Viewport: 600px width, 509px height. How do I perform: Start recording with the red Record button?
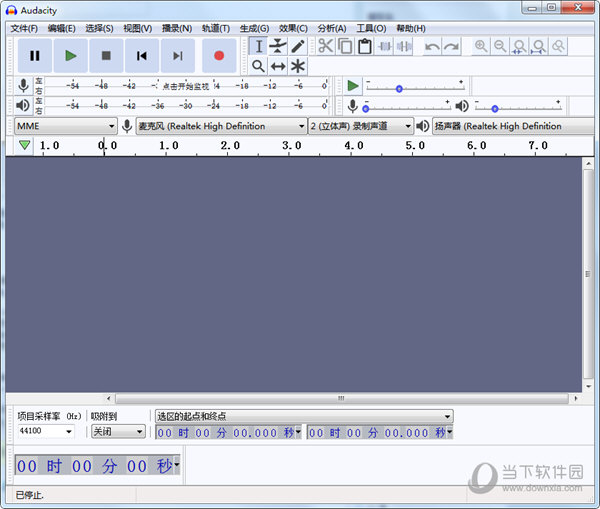[x=219, y=56]
